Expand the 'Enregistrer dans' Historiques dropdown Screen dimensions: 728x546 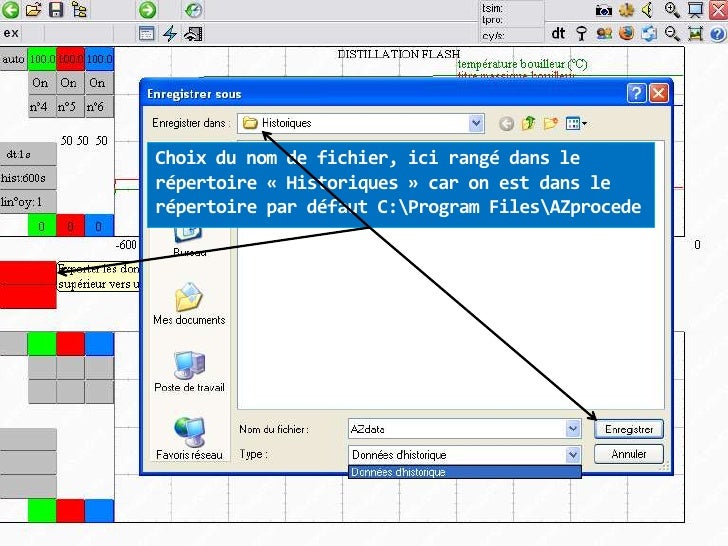pos(476,124)
